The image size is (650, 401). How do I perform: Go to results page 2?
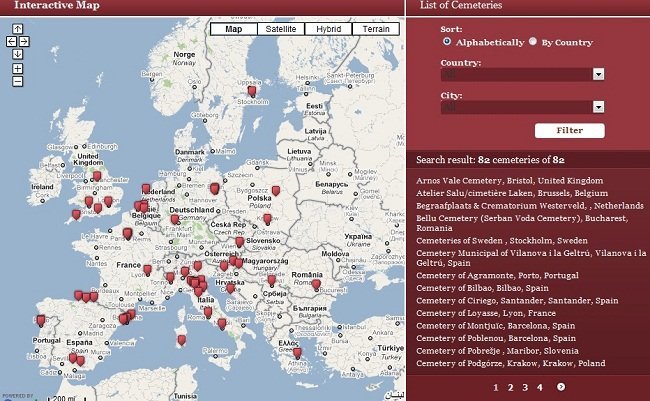click(510, 387)
